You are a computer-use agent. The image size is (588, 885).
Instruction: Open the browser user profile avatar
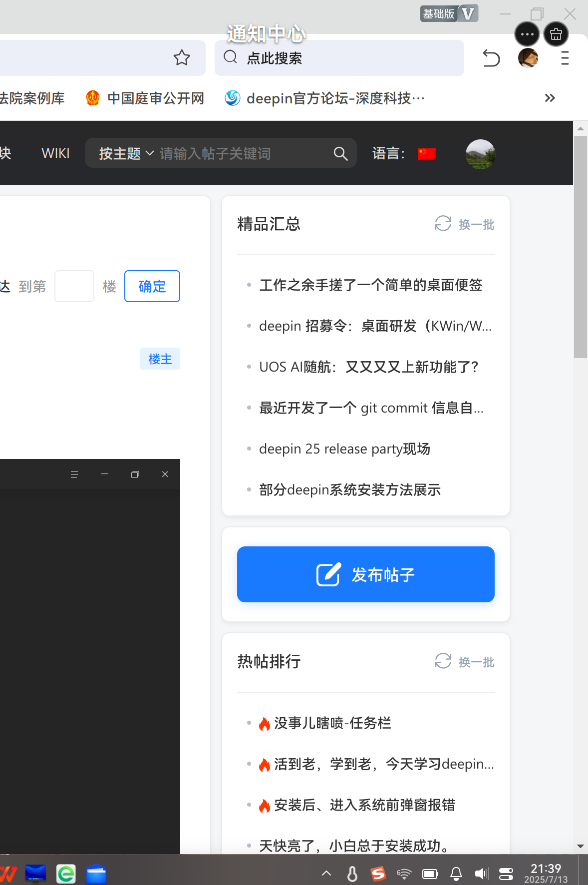(x=528, y=58)
